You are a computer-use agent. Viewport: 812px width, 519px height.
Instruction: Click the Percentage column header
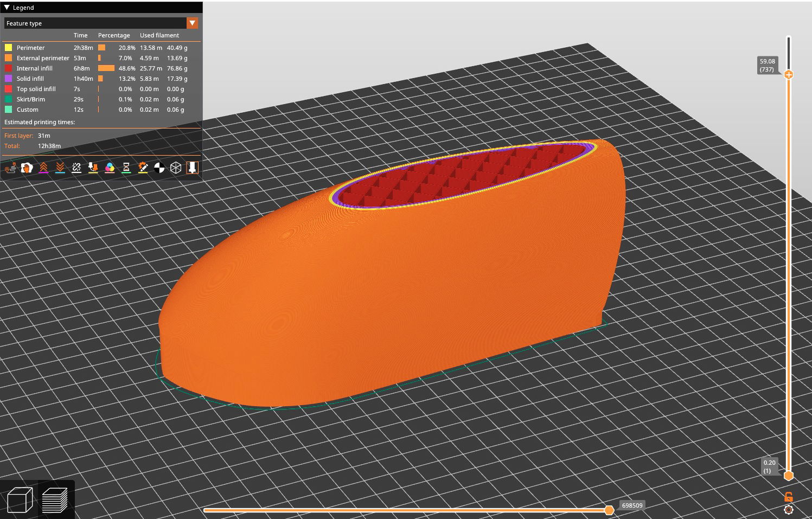point(114,35)
